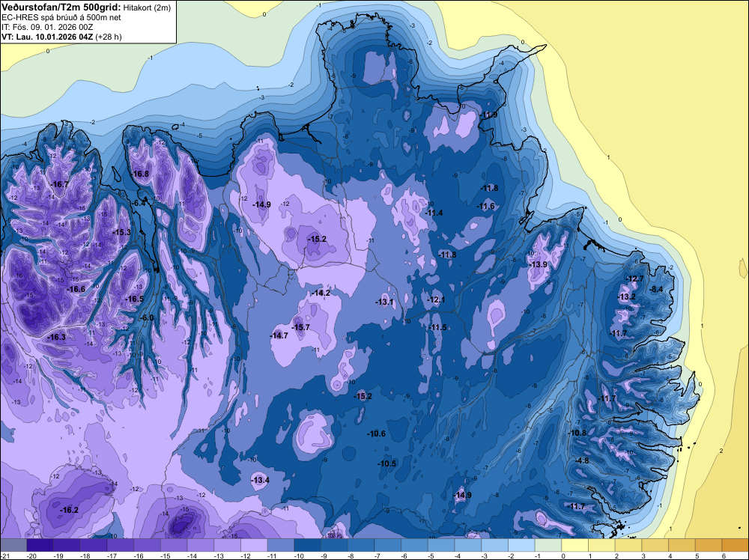Click the '-10.5' temperature label
This screenshot has width=749, height=560.
point(387,463)
